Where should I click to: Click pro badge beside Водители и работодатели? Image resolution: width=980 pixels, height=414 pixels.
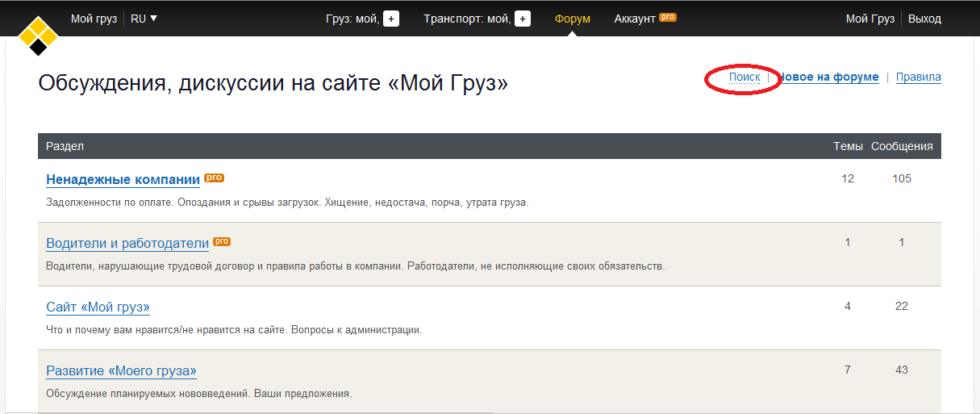coord(223,241)
